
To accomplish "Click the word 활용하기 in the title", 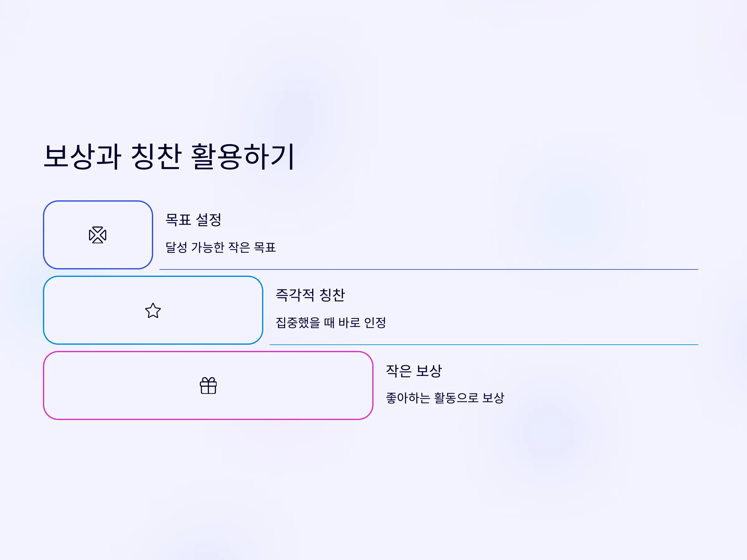I will (243, 156).
